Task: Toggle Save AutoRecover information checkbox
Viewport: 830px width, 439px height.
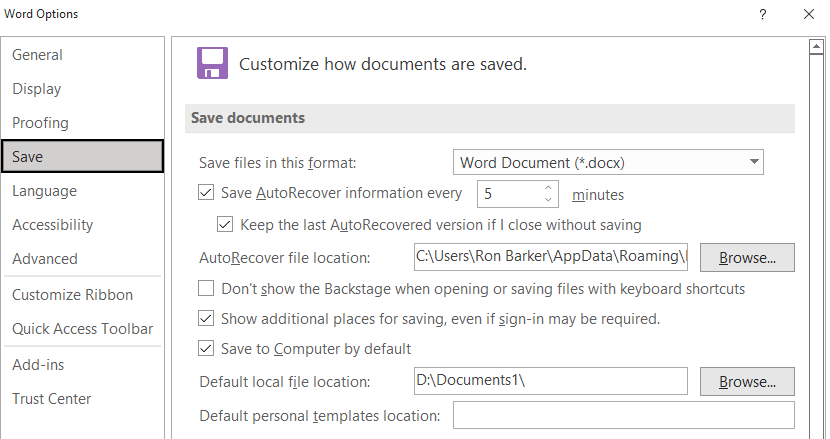Action: tap(207, 193)
